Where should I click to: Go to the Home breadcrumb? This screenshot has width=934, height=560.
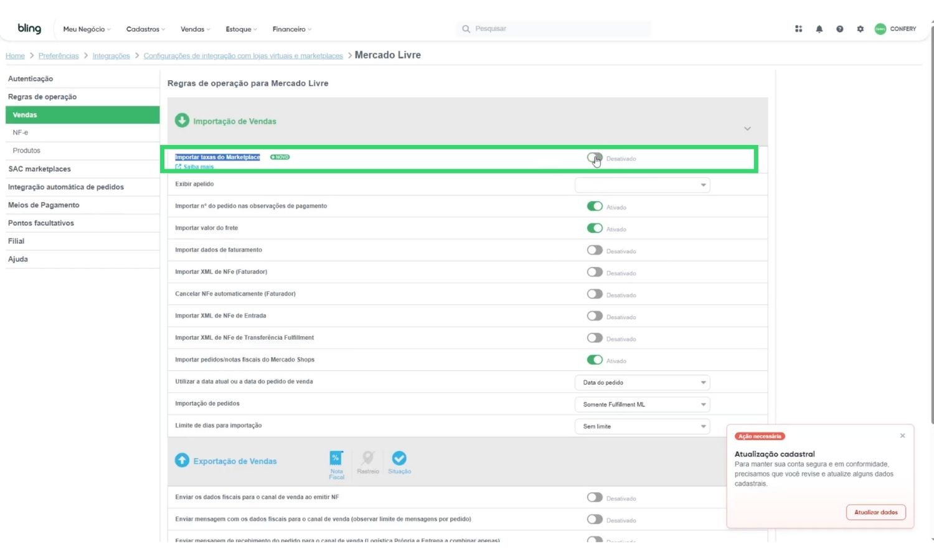pyautogui.click(x=15, y=56)
